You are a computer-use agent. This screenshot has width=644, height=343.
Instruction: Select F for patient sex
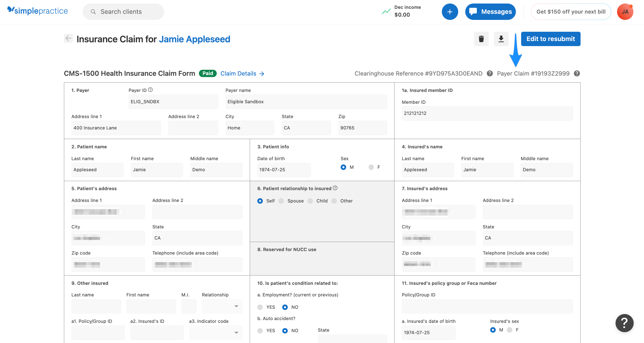point(371,167)
